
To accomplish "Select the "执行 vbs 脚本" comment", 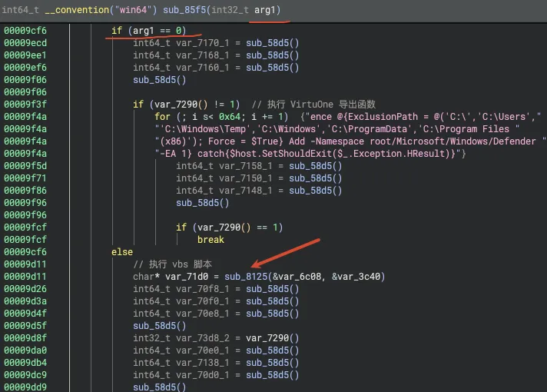I will click(x=172, y=264).
